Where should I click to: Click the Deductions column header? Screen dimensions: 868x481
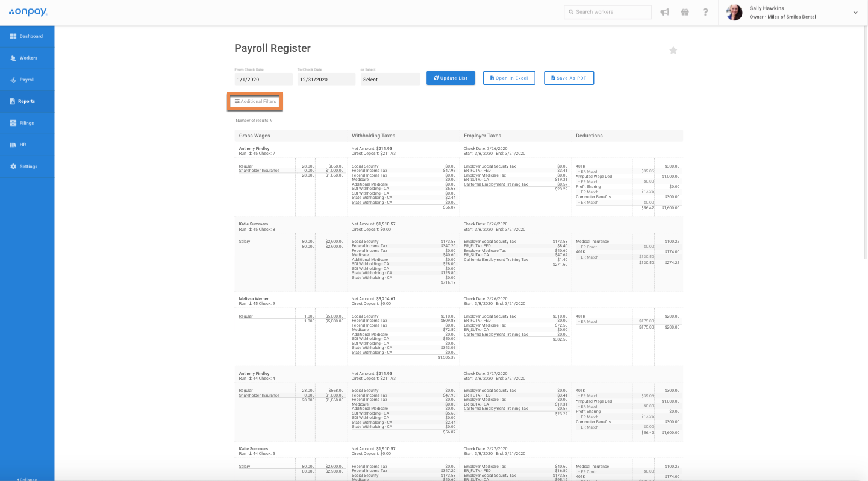(x=589, y=136)
